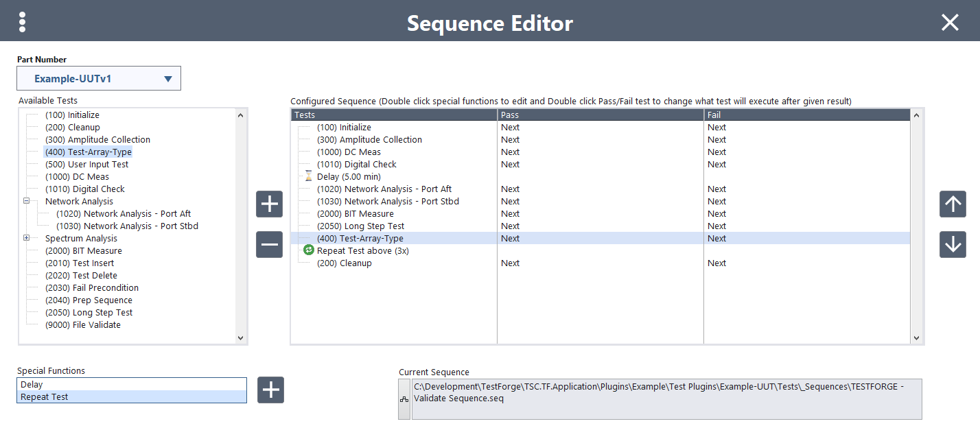Collapse the Network Analysis tree node
The width and height of the screenshot is (980, 428).
pos(27,201)
